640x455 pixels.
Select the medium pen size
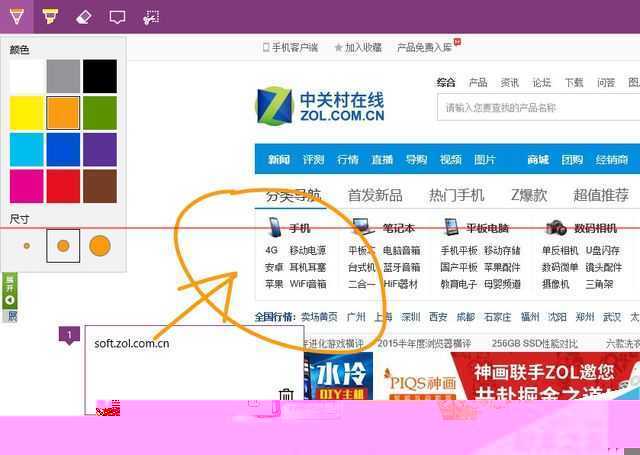tap(63, 246)
